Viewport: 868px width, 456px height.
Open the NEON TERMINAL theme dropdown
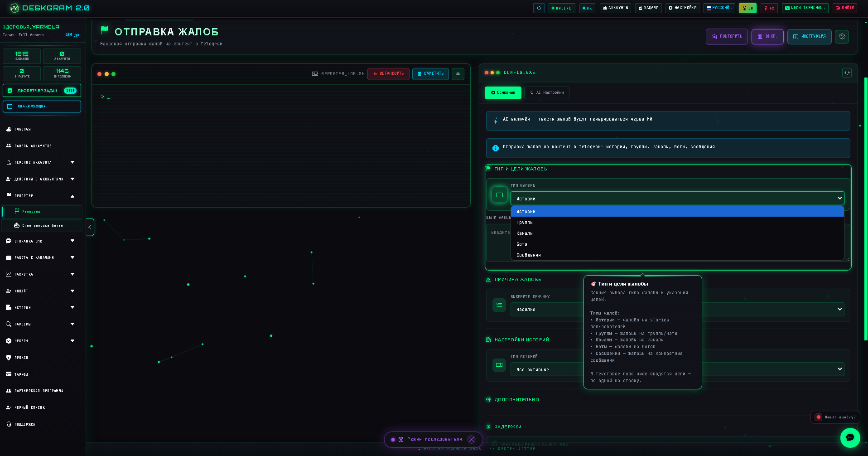point(805,8)
